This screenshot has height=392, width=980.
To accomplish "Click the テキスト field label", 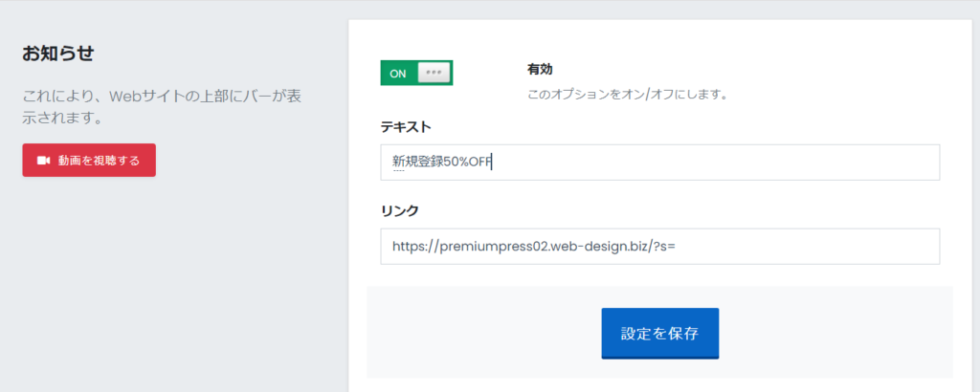I will 406,127.
